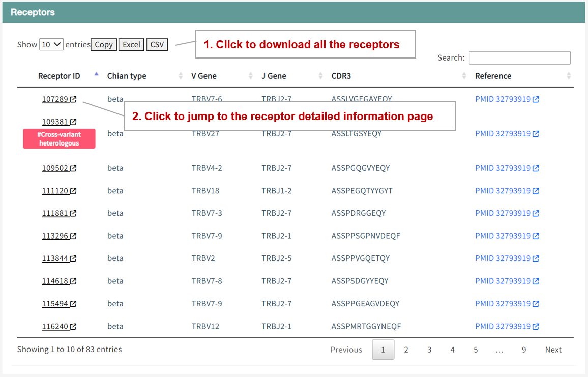Click the Excel export button

click(x=131, y=45)
